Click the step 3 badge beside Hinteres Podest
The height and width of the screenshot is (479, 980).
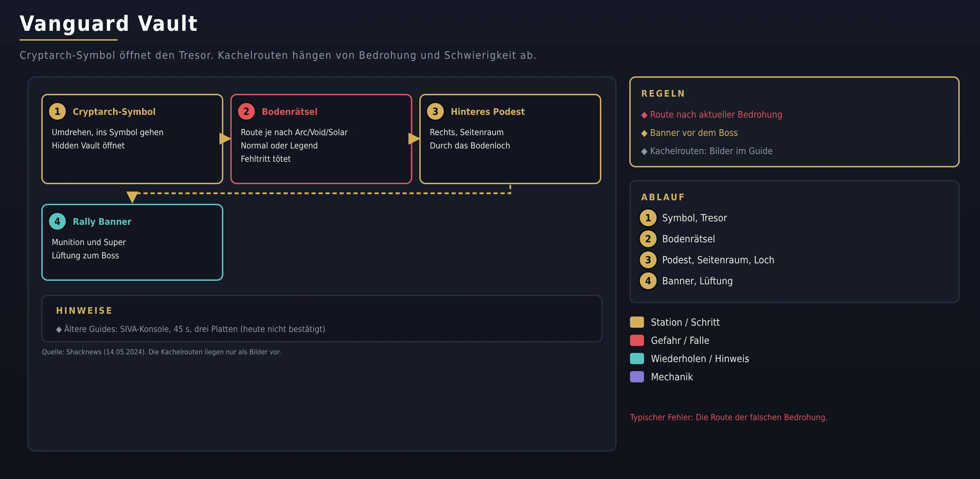click(435, 111)
